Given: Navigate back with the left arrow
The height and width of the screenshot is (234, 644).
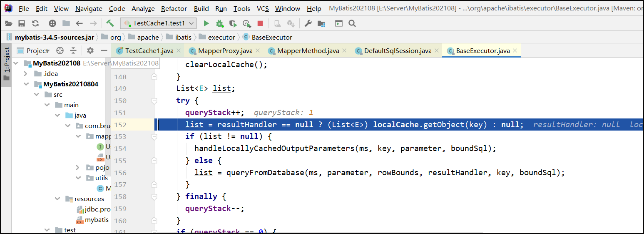Looking at the screenshot, I should tap(79, 23).
